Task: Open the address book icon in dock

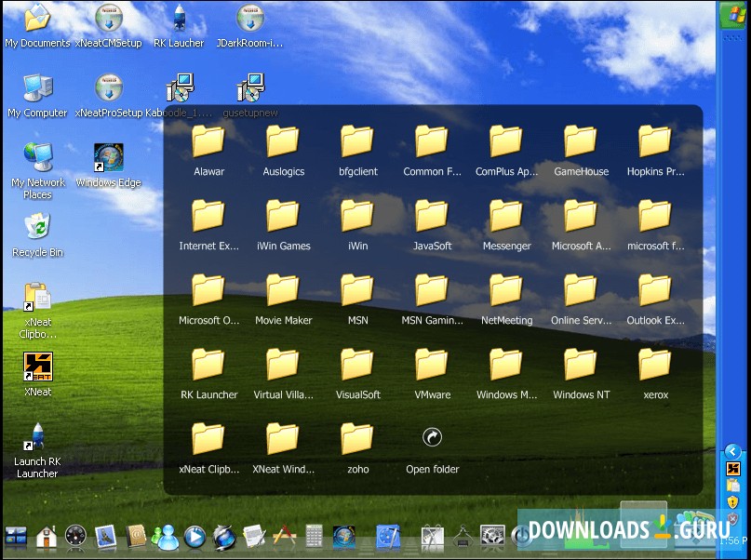Action: 136,537
